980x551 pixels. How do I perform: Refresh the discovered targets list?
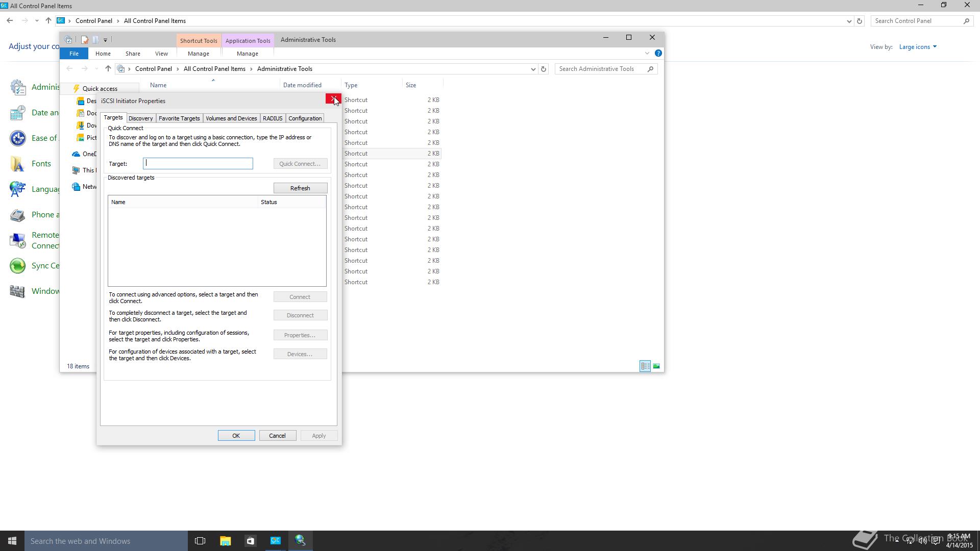coord(300,188)
